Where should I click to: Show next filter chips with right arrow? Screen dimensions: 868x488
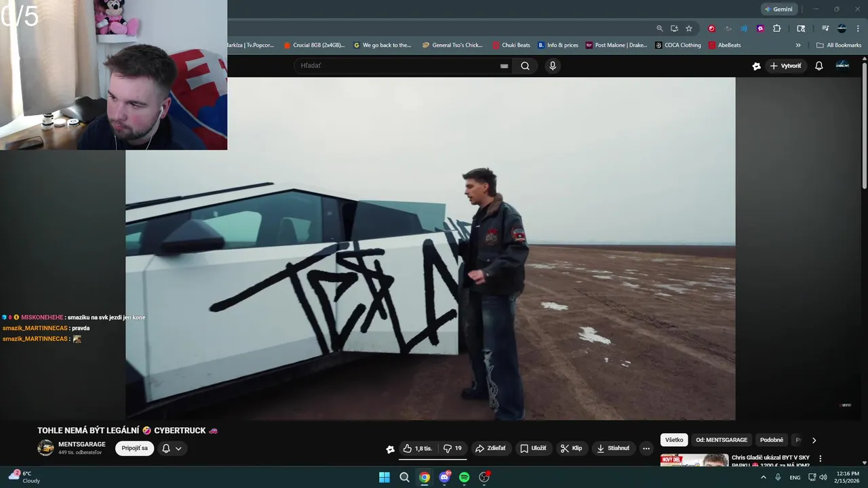[x=814, y=440]
